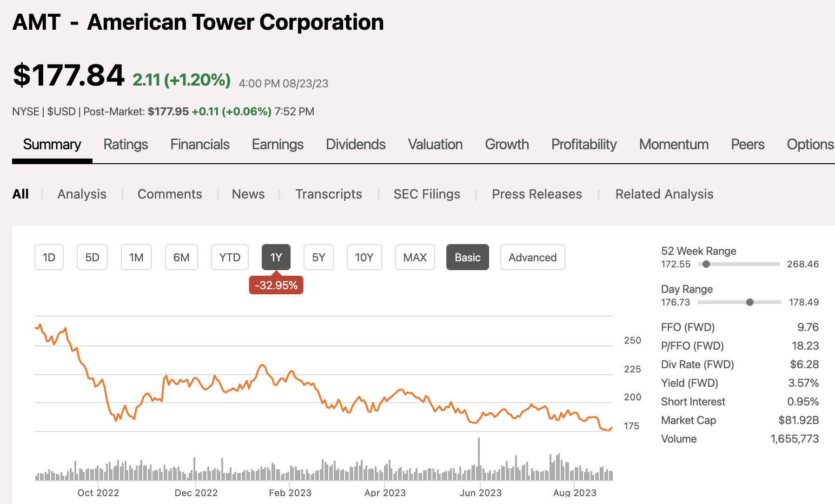
Task: Click the timestamp 4:00 PM 08/23/23
Action: (284, 84)
